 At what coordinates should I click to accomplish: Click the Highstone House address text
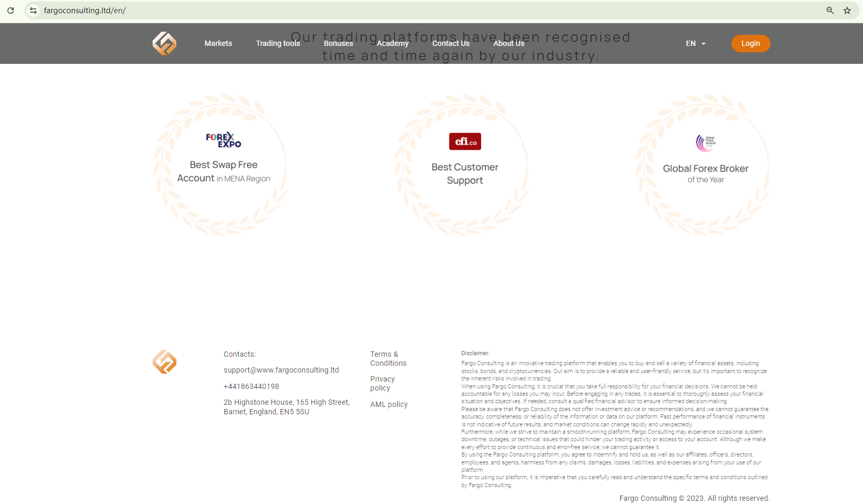click(286, 407)
